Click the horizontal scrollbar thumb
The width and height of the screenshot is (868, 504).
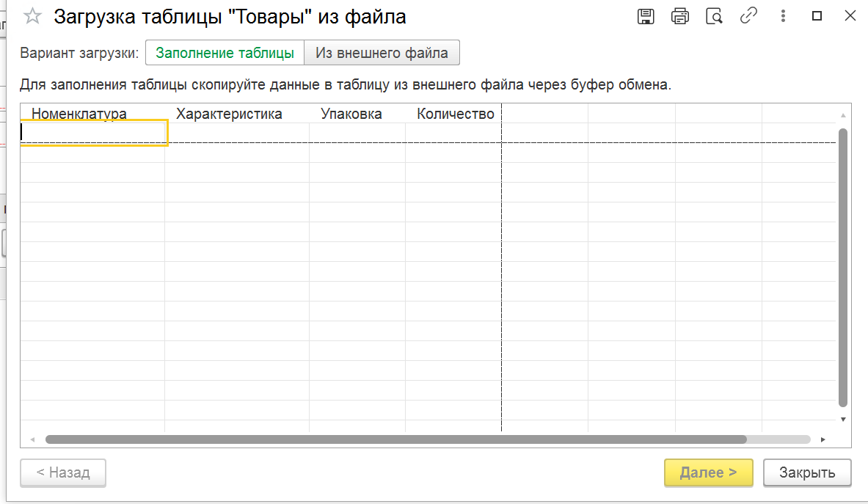[x=396, y=439]
